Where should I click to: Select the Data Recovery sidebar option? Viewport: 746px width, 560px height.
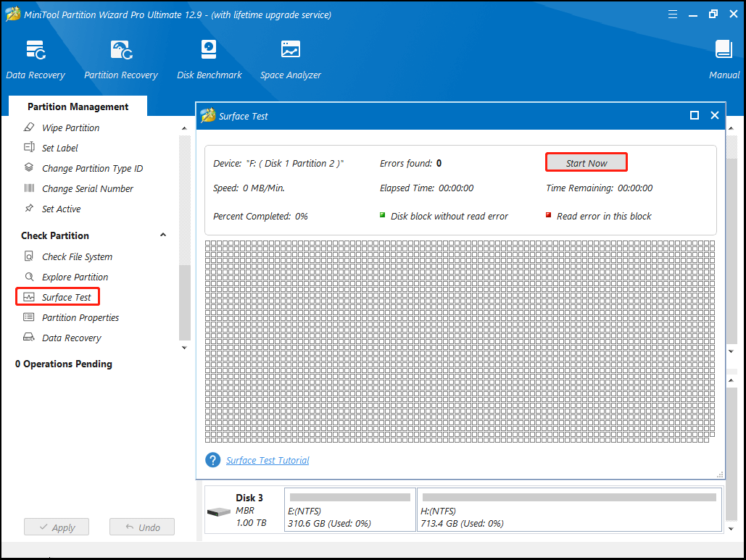pyautogui.click(x=71, y=338)
